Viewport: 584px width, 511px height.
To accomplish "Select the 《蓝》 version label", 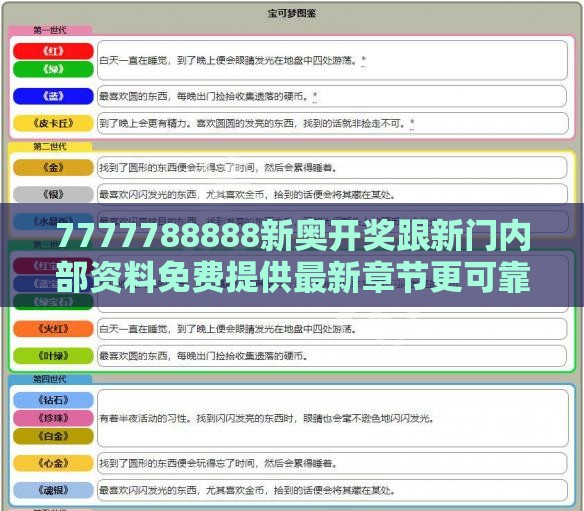I will pyautogui.click(x=53, y=96).
